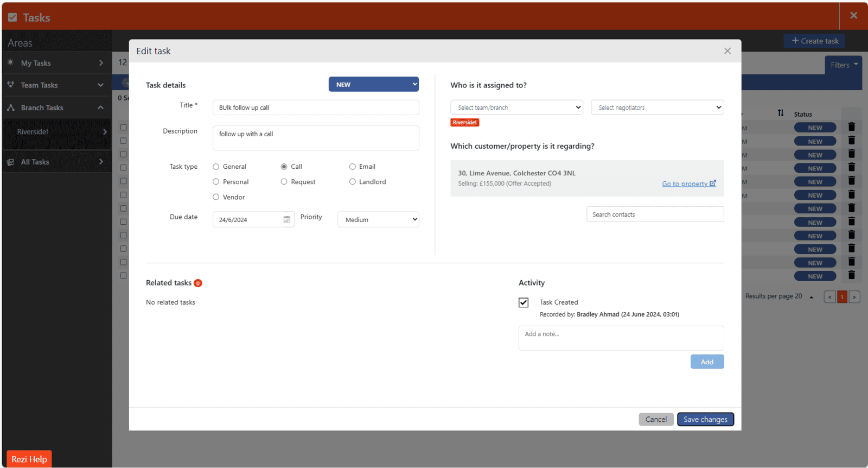
Task: Click the Status column header
Action: point(803,114)
